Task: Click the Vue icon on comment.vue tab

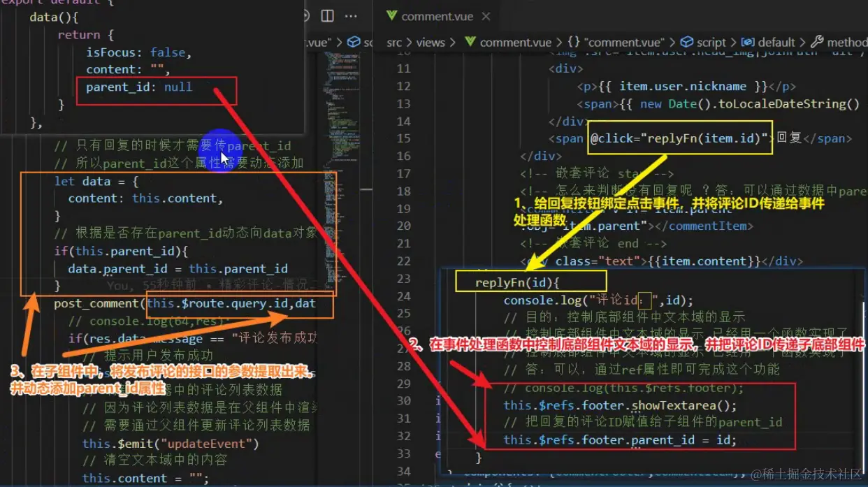Action: pyautogui.click(x=391, y=15)
